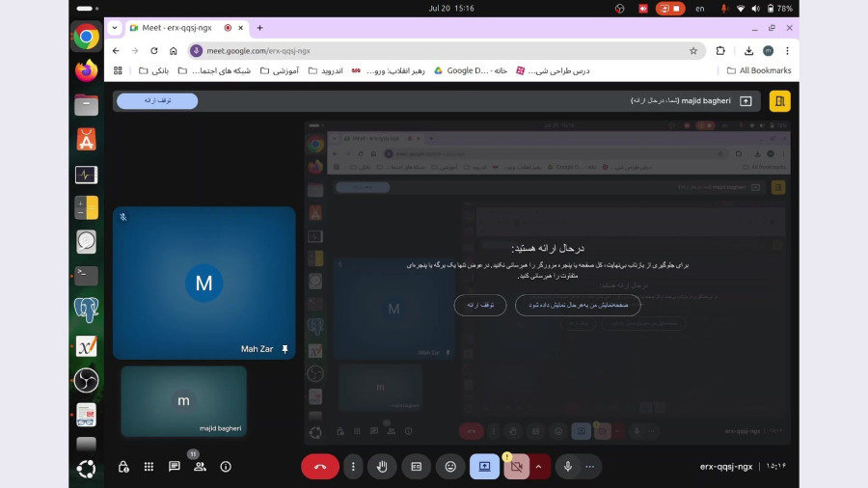Open Chrome tab search dropdown arrow
The height and width of the screenshot is (488, 868).
point(115,28)
